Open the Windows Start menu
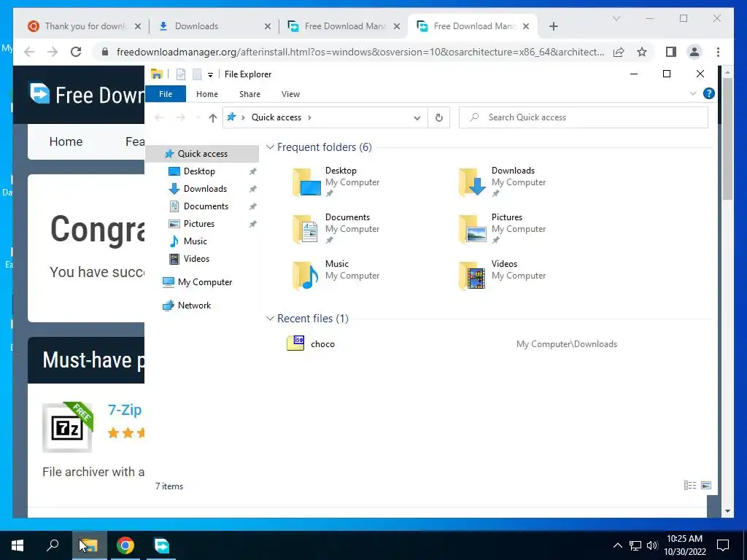747x560 pixels. pyautogui.click(x=18, y=545)
